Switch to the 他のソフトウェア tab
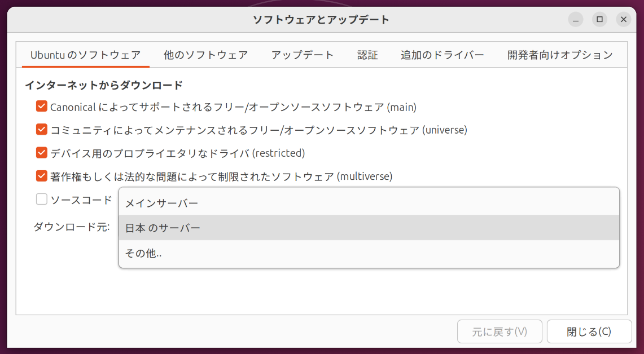This screenshot has height=354, width=644. [x=205, y=55]
